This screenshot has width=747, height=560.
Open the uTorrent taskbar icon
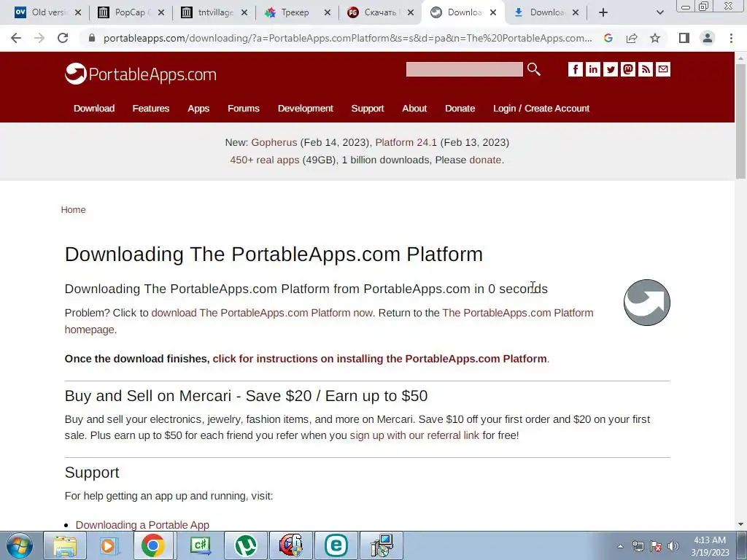245,545
